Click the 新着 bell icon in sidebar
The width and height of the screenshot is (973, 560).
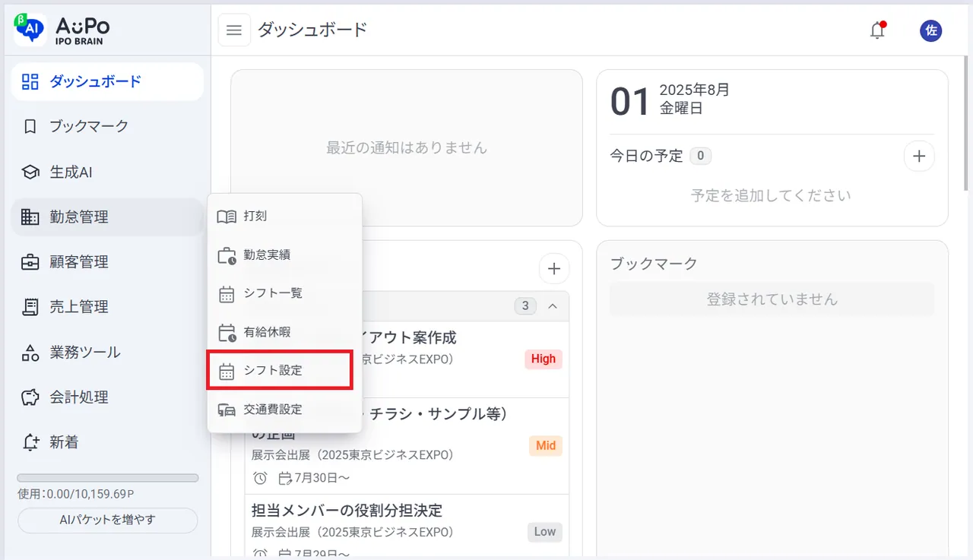30,442
